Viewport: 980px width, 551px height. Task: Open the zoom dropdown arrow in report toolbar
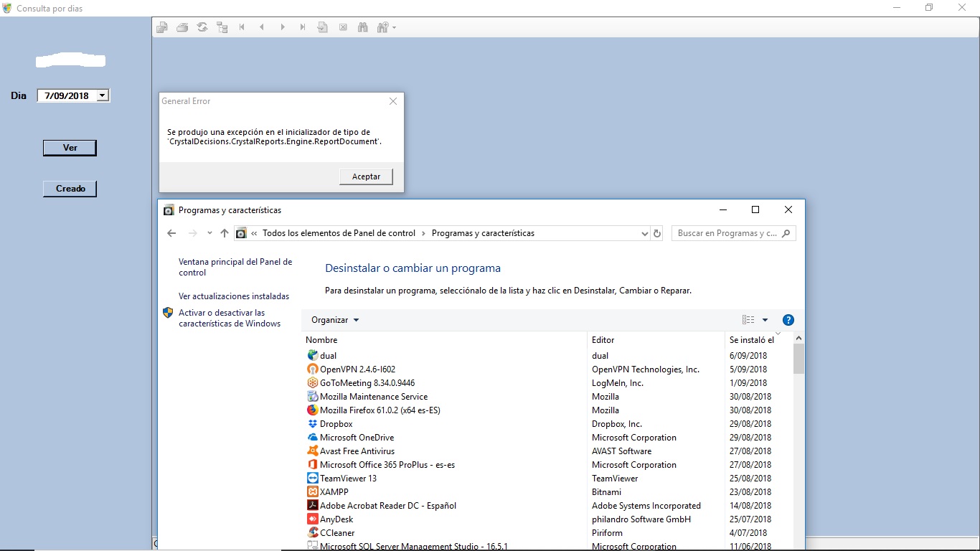[394, 27]
